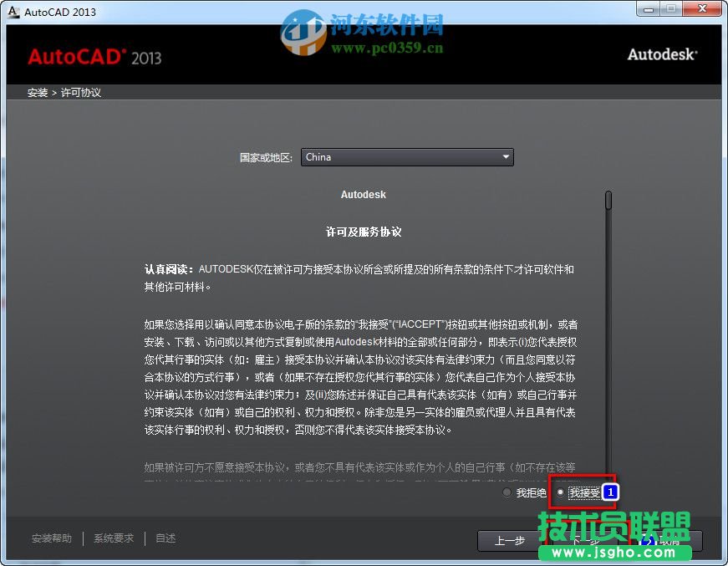728x566 pixels.
Task: Click the Autodesk logo at top right
Action: (x=662, y=54)
